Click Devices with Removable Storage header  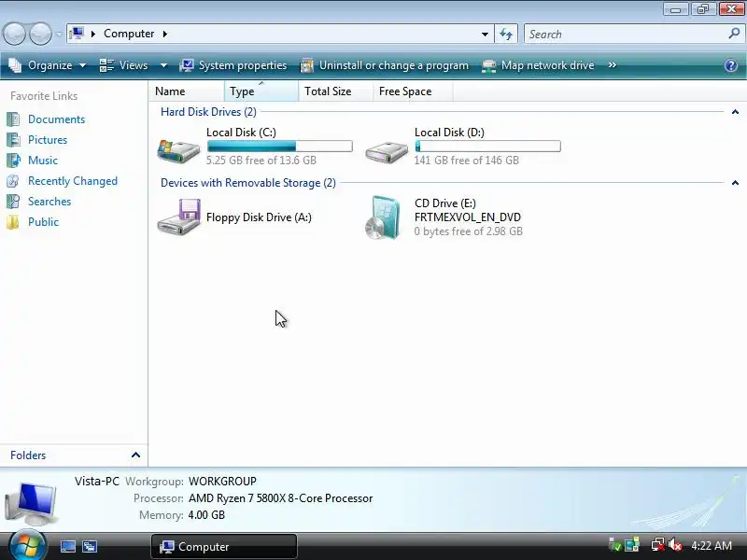point(247,183)
